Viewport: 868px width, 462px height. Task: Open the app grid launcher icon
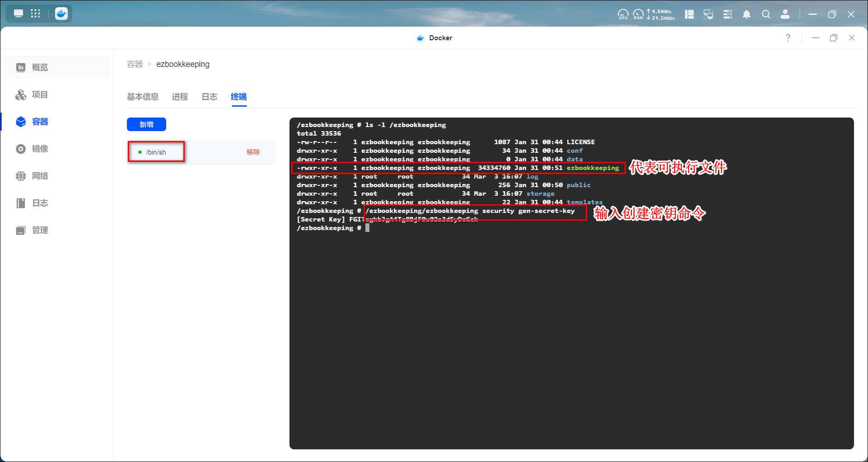35,14
